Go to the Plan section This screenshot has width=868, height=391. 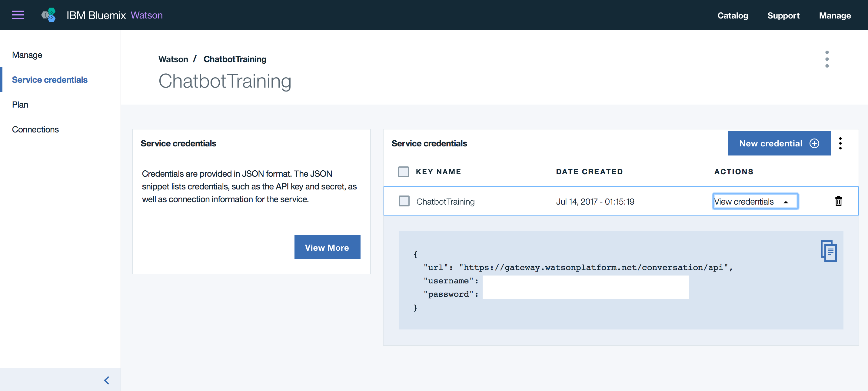pyautogui.click(x=20, y=105)
